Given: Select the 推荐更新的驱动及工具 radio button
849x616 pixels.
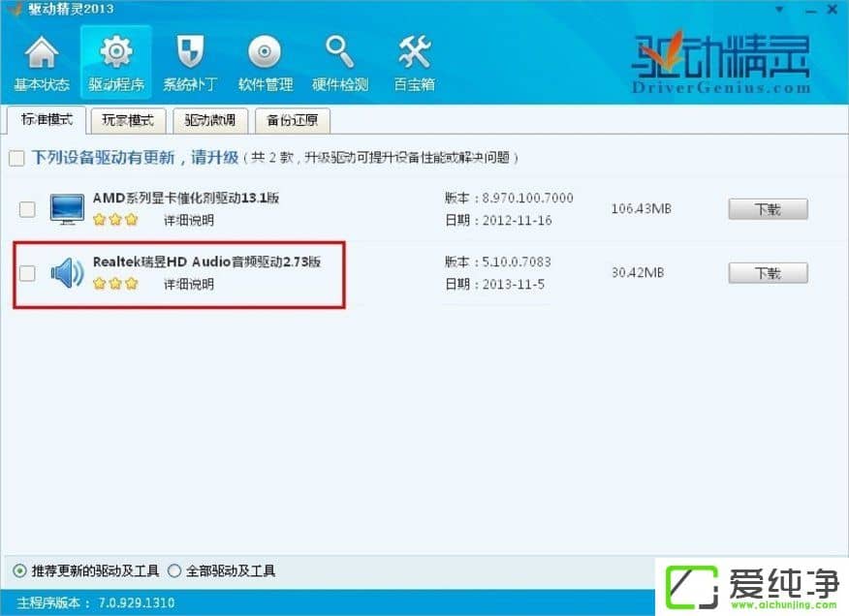Looking at the screenshot, I should (19, 570).
